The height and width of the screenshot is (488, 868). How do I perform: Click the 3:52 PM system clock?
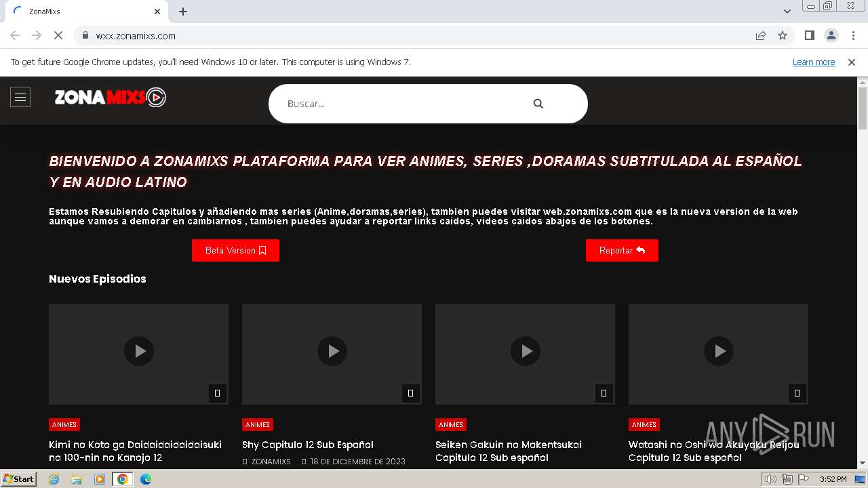coord(833,479)
